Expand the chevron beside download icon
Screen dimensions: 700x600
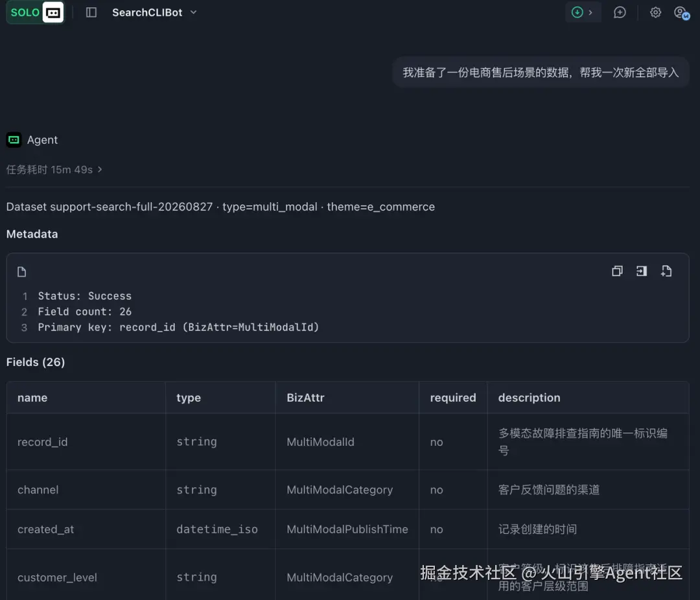click(590, 12)
